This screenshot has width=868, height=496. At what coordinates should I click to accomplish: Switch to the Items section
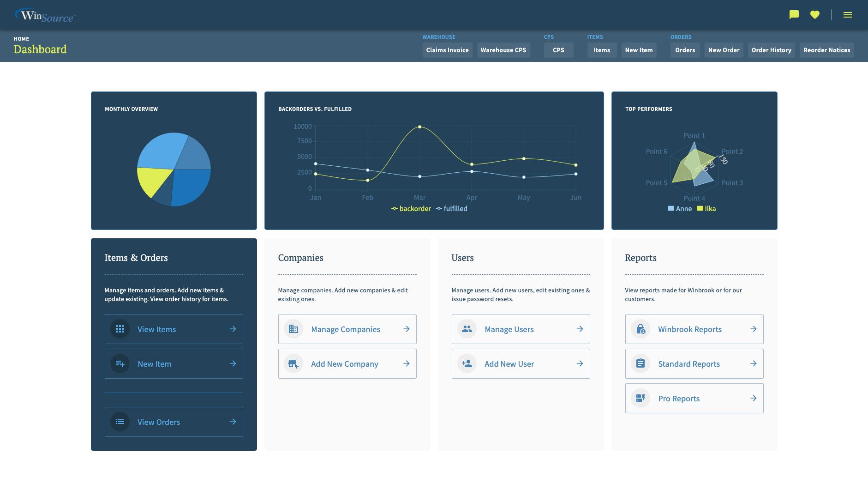point(601,50)
